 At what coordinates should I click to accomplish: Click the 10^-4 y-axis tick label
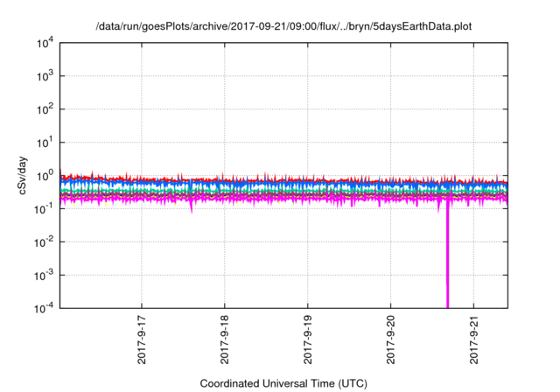(44, 308)
